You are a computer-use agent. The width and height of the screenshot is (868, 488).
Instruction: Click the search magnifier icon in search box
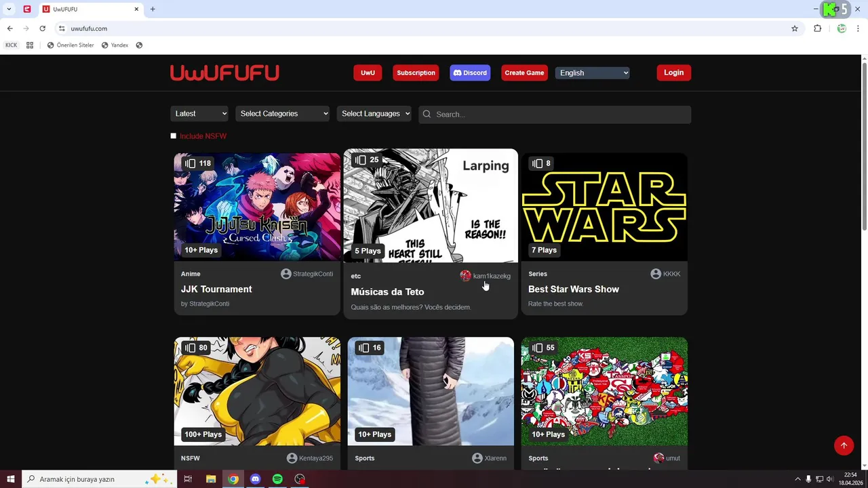point(427,114)
